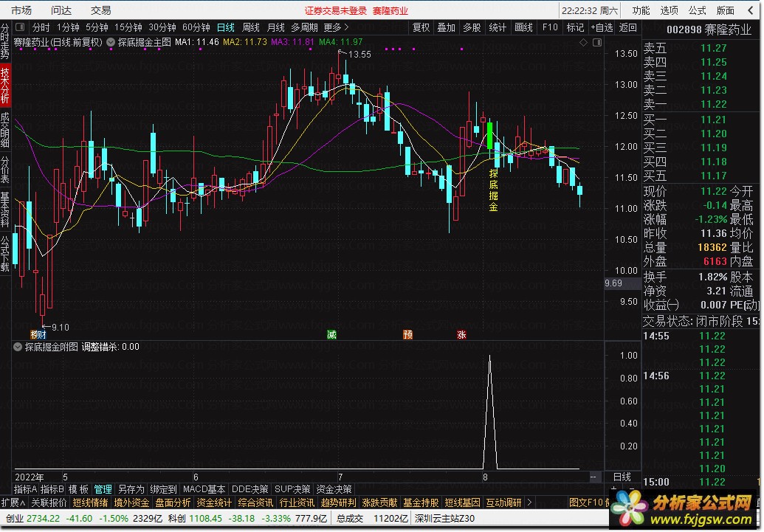Show more info tabs with the right arrow
Image resolution: width=764 pixels, height=532 pixels.
[x=529, y=502]
